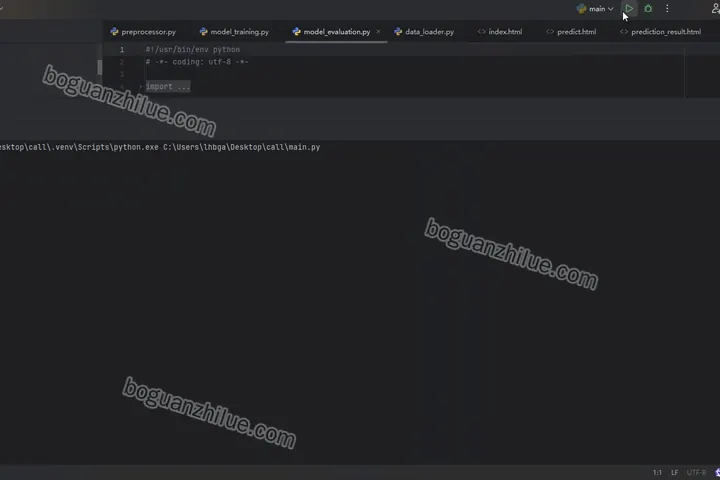Click the '#!/usr/bin/env python' line
The image size is (720, 480).
coord(192,50)
